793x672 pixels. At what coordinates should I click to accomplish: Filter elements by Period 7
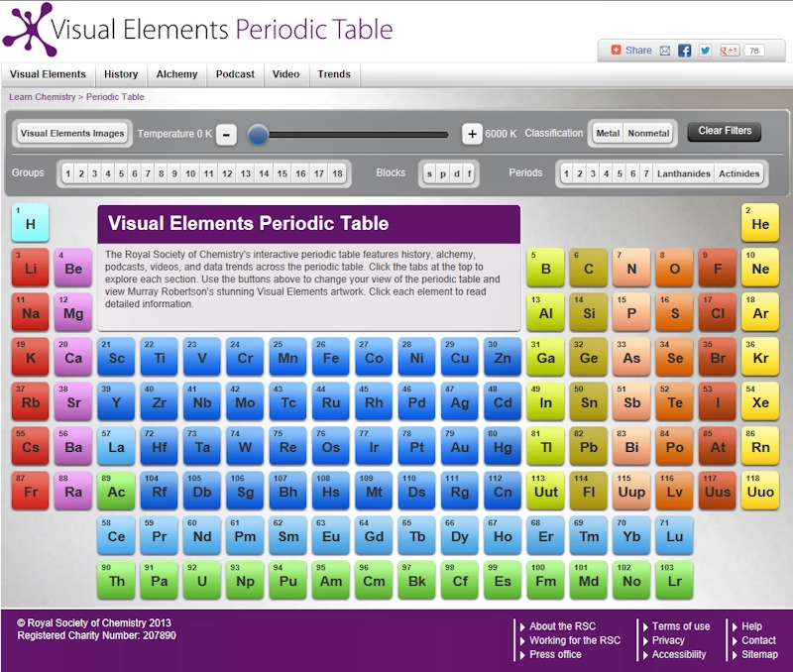646,173
